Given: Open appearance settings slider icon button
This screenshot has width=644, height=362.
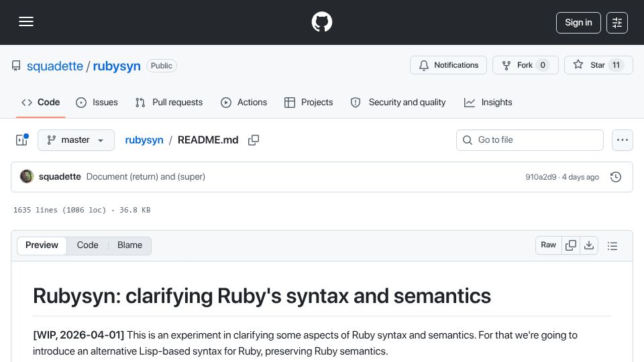Looking at the screenshot, I should pos(617,23).
